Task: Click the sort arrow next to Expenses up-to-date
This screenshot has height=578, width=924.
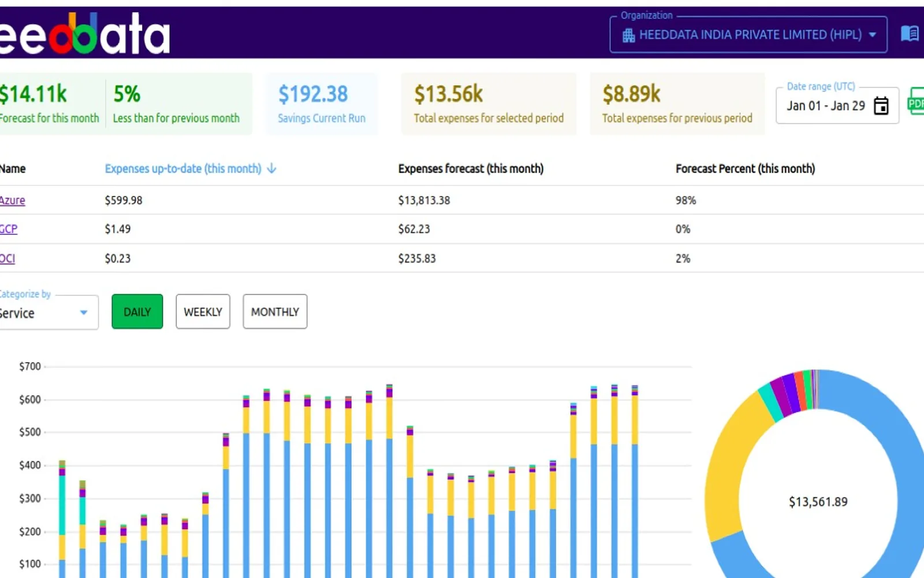Action: click(x=271, y=168)
